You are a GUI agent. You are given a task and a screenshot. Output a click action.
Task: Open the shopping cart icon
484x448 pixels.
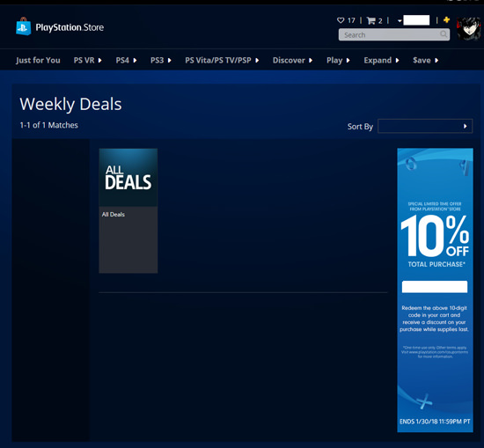pos(371,21)
